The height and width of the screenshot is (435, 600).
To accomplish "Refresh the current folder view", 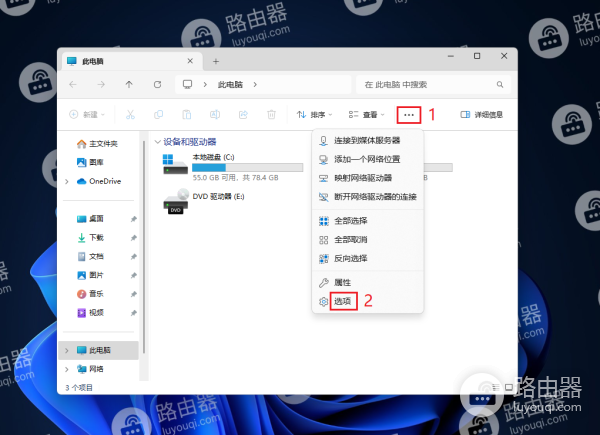I will 157,85.
